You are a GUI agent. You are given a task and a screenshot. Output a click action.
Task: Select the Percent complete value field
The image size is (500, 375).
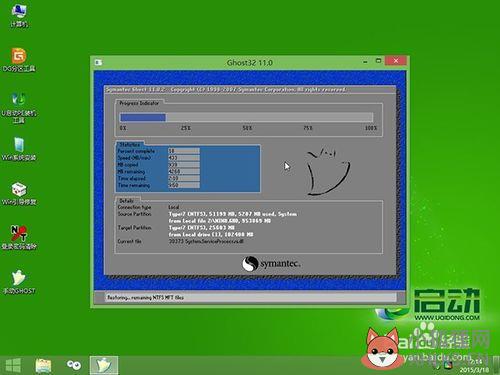click(184, 151)
